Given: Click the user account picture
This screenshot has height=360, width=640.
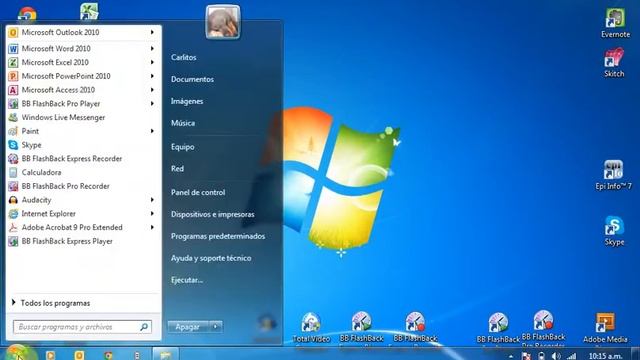Looking at the screenshot, I should point(223,22).
